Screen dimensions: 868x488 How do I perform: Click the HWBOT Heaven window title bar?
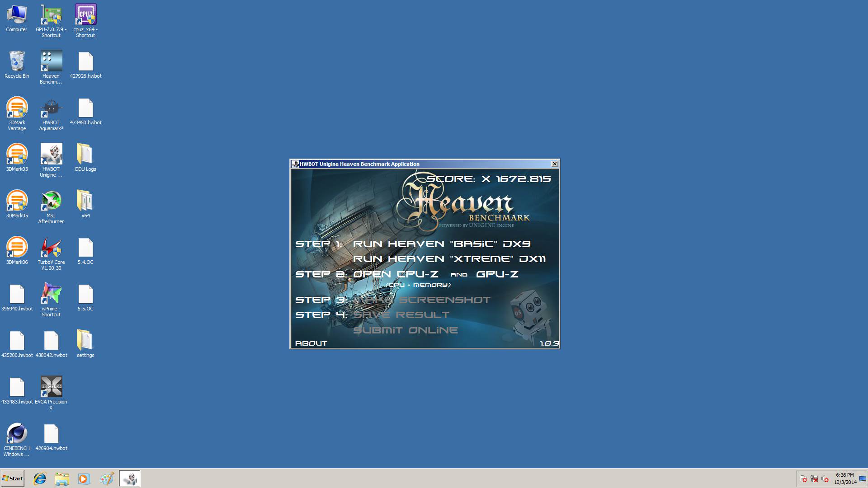420,164
